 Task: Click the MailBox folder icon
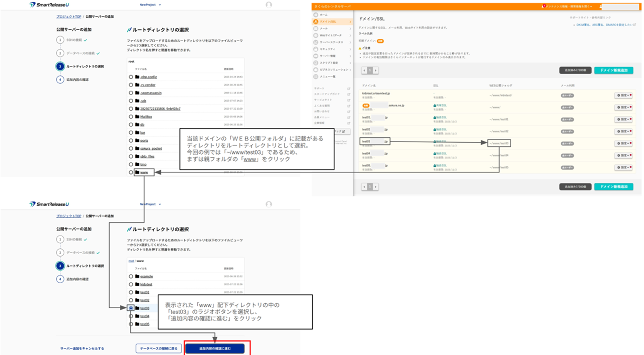coord(137,117)
